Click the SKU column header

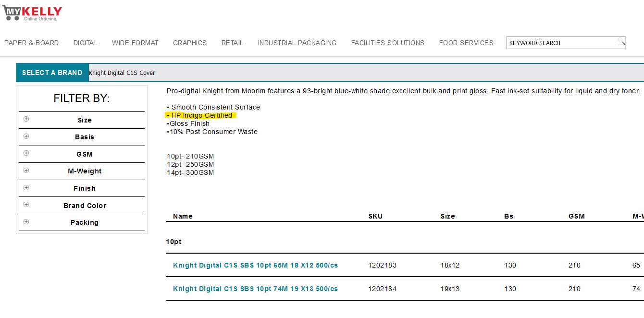pyautogui.click(x=375, y=216)
